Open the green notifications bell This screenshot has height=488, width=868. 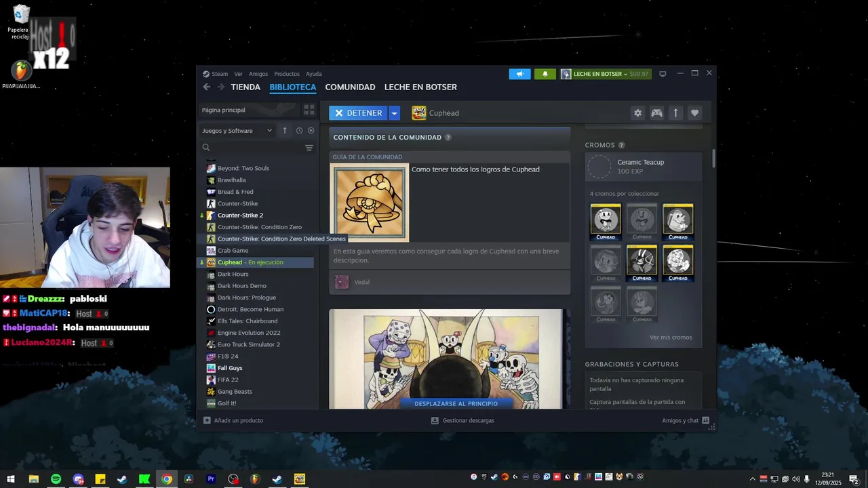coord(545,74)
